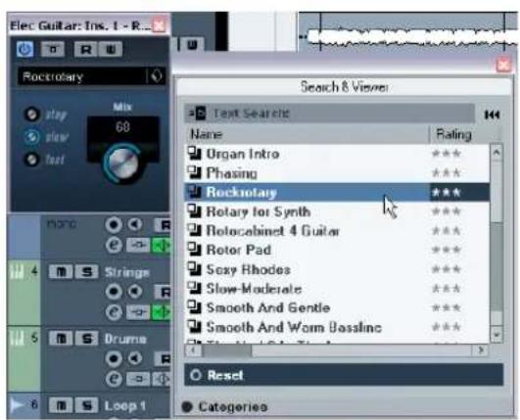Viewport: 520px width, 420px height.
Task: Toggle the inserts bypass icon on Drums track
Action: coord(138,379)
